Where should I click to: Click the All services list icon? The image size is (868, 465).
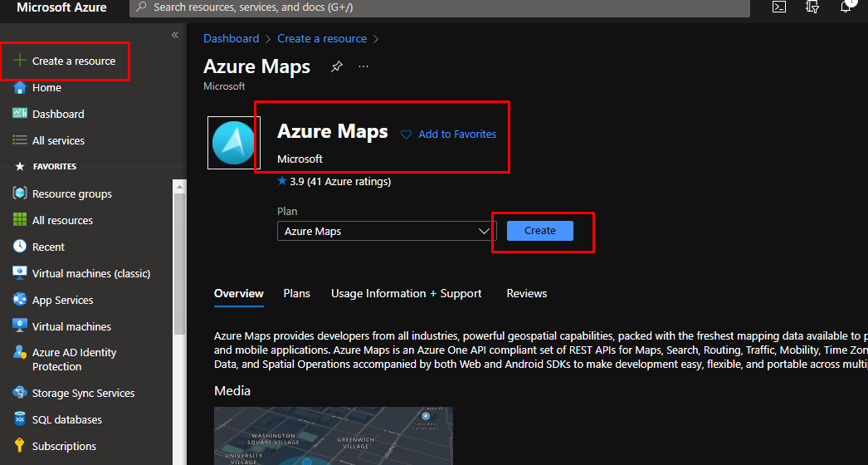(x=19, y=140)
